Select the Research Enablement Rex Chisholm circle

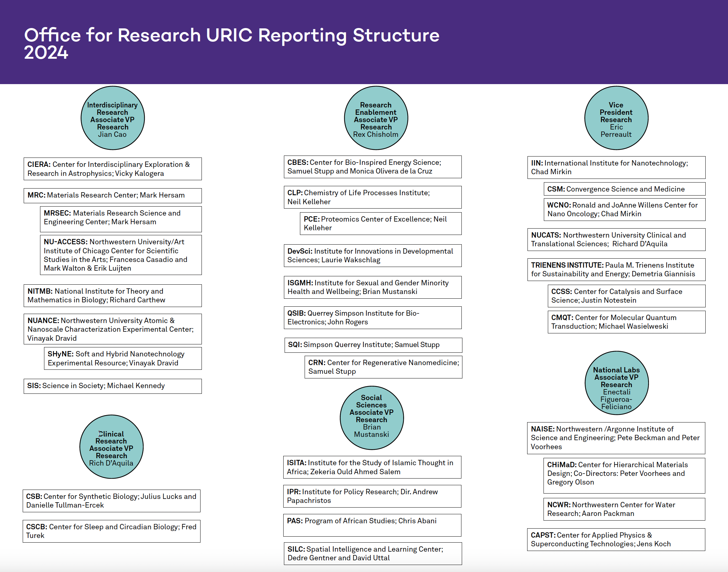(x=376, y=118)
